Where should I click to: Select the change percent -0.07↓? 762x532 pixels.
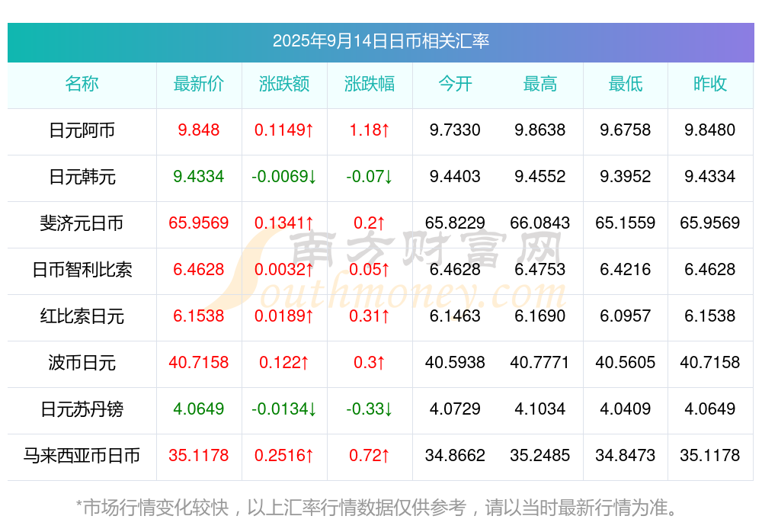[x=370, y=177]
